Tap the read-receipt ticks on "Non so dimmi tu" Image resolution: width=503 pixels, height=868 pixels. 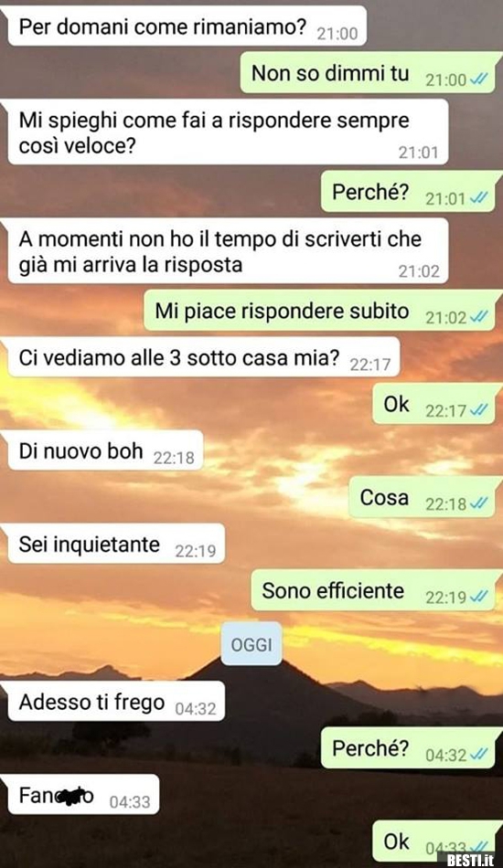pyautogui.click(x=478, y=79)
